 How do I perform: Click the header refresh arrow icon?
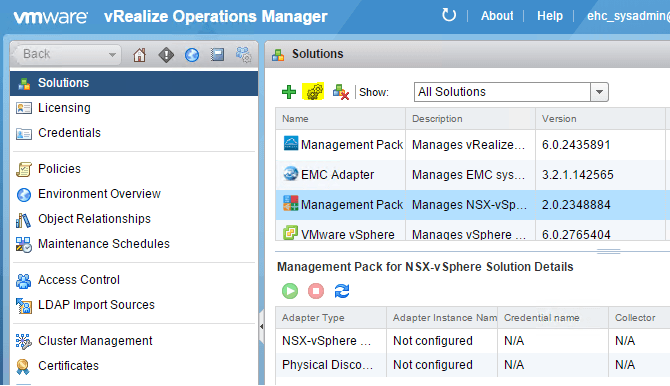(449, 15)
